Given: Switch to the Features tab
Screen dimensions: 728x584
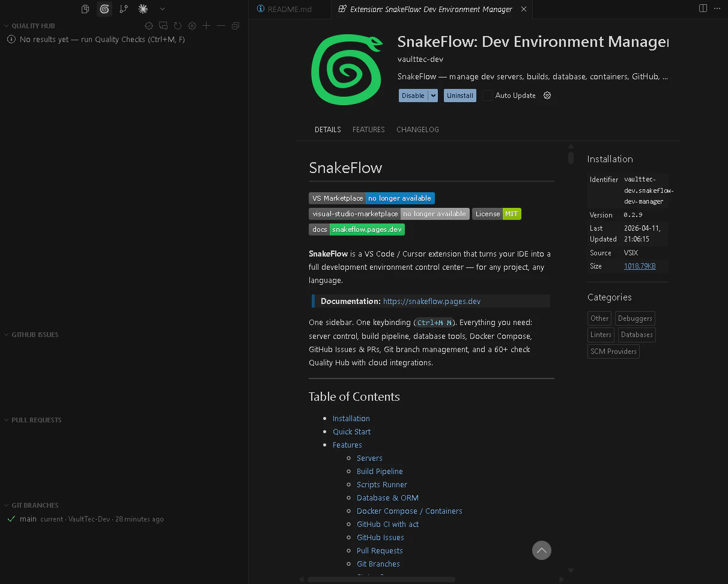Looking at the screenshot, I should click(x=368, y=130).
